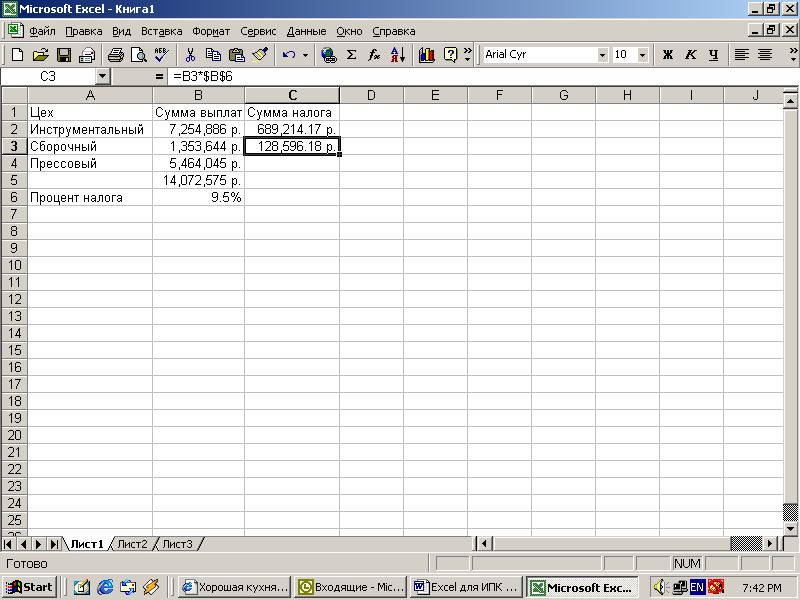Expand the font size 10 dropdown

tap(643, 55)
